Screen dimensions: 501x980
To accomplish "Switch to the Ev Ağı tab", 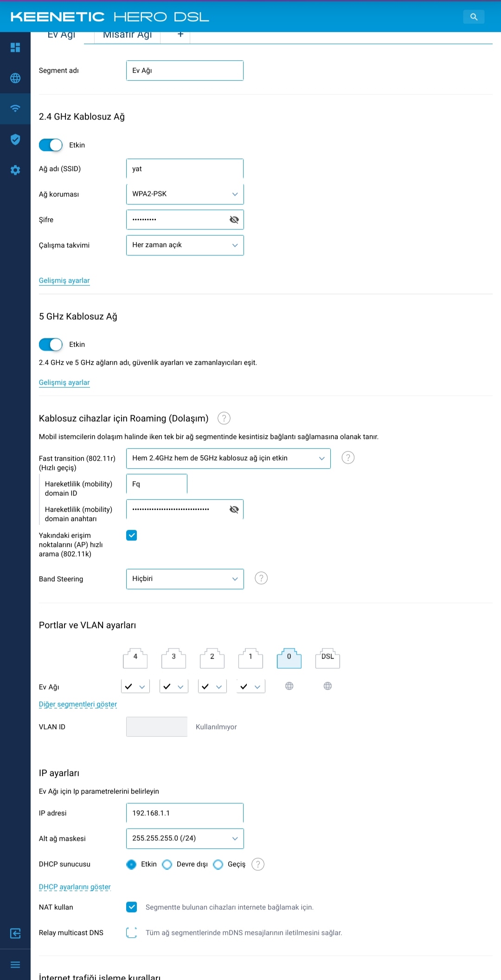I will (x=61, y=36).
